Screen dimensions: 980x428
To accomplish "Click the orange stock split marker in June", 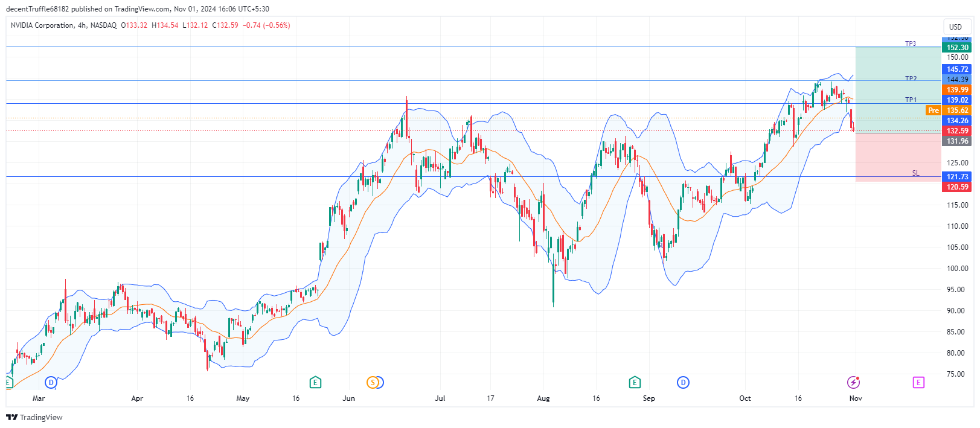I will pyautogui.click(x=373, y=382).
